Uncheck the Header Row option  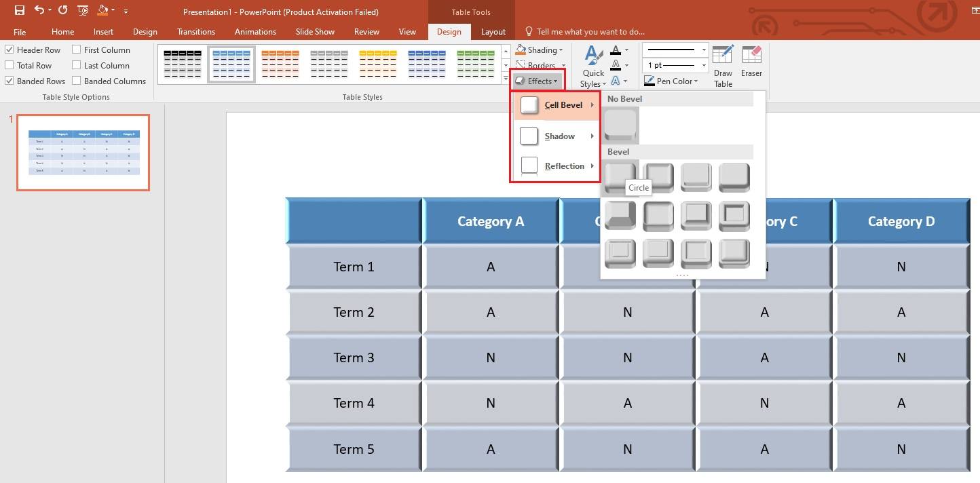click(x=9, y=49)
